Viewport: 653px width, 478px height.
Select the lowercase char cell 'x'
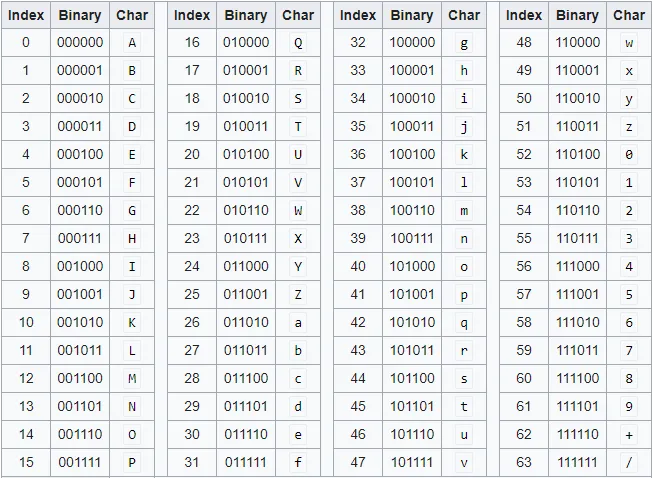coord(629,70)
